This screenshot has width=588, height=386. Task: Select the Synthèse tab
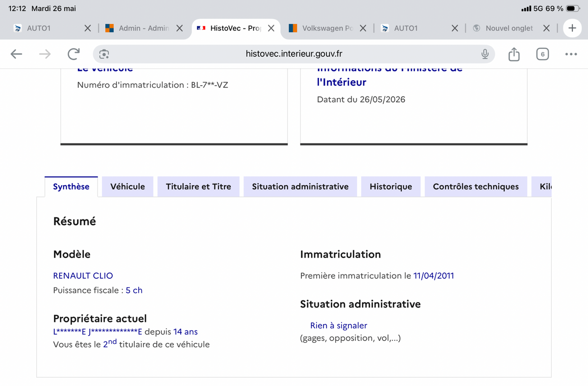click(x=71, y=187)
